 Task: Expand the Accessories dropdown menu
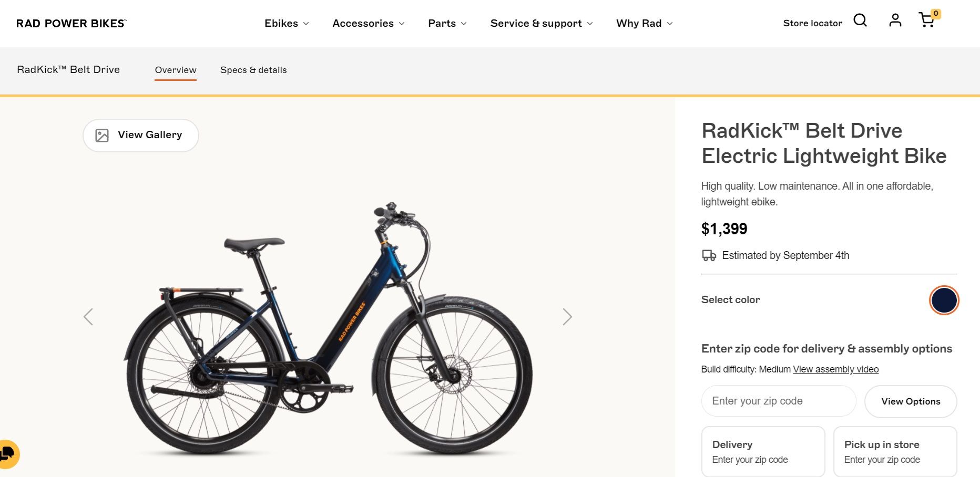pyautogui.click(x=368, y=23)
